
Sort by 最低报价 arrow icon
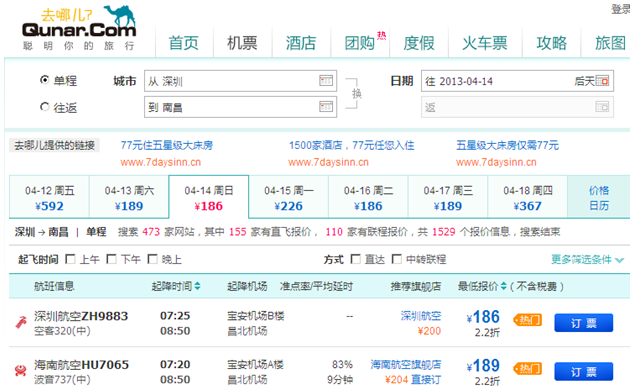tap(503, 286)
